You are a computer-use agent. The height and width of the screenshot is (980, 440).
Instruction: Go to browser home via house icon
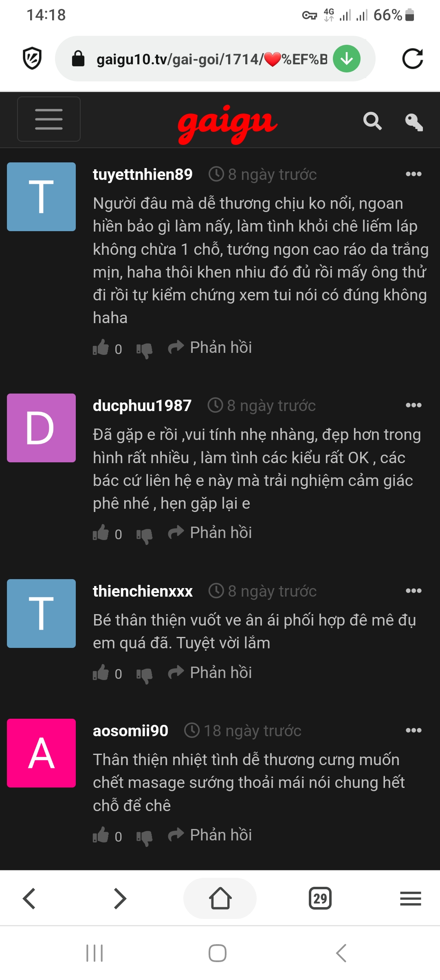click(220, 898)
